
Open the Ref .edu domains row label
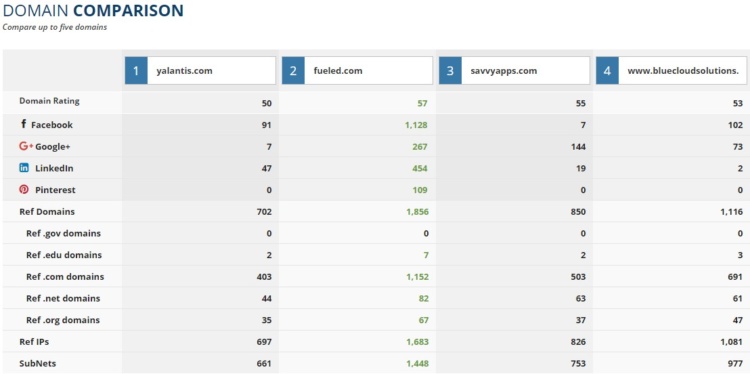click(64, 255)
